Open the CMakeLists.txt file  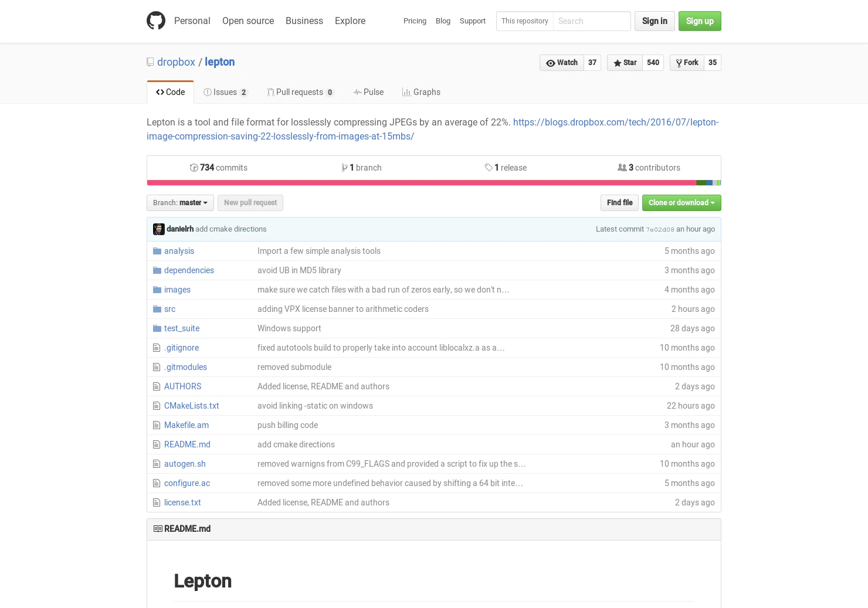(x=192, y=406)
